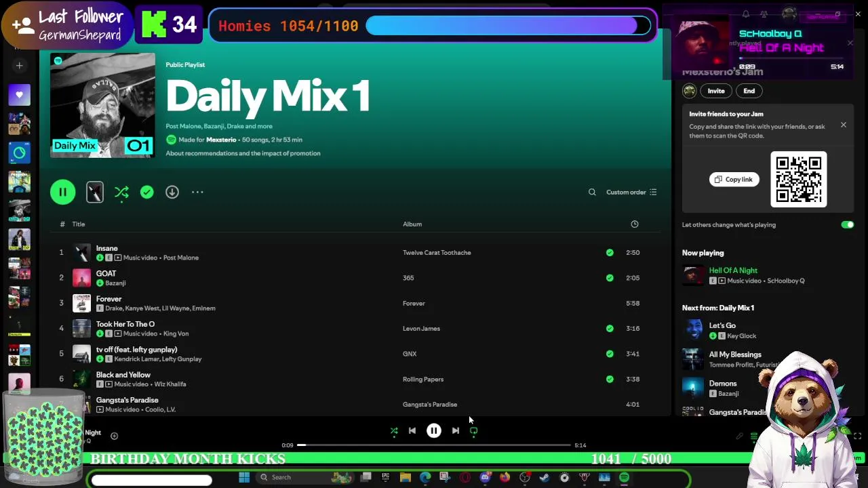Image resolution: width=868 pixels, height=488 pixels.
Task: Toggle liked checkmark on Black and Yellow row
Action: [610, 379]
